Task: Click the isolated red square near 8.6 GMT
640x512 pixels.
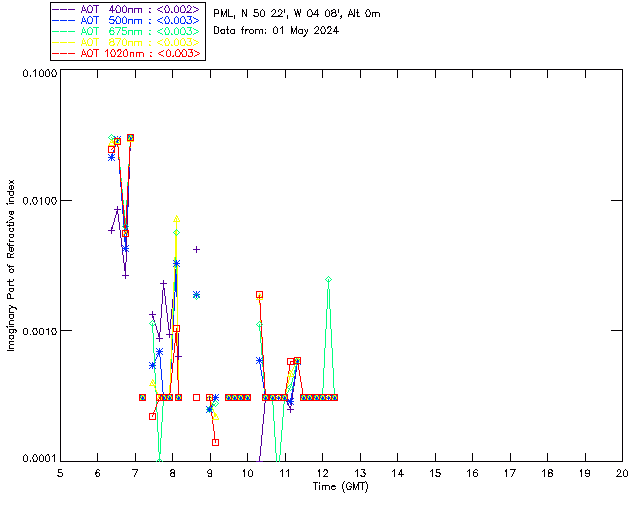Action: pyautogui.click(x=196, y=397)
